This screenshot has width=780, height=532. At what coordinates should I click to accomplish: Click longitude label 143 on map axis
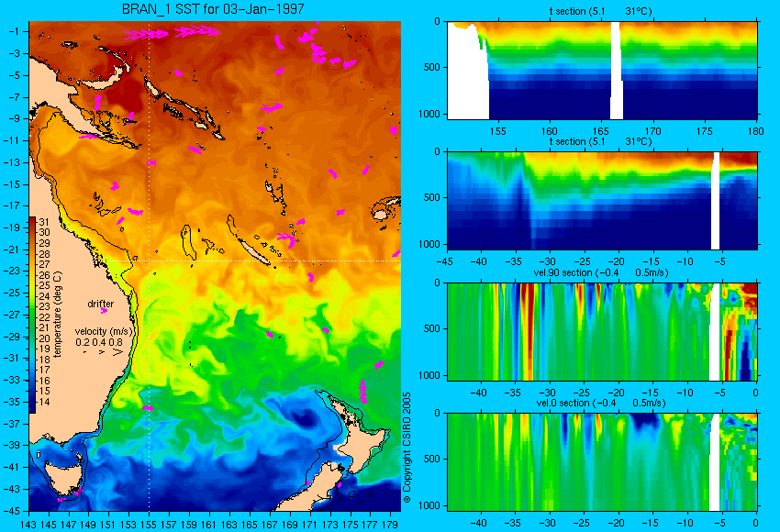pyautogui.click(x=28, y=525)
